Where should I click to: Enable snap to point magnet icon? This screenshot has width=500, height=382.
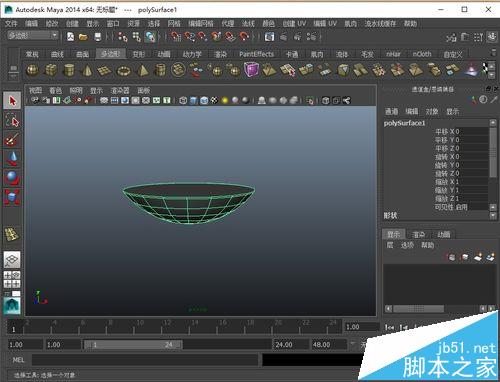(202, 36)
